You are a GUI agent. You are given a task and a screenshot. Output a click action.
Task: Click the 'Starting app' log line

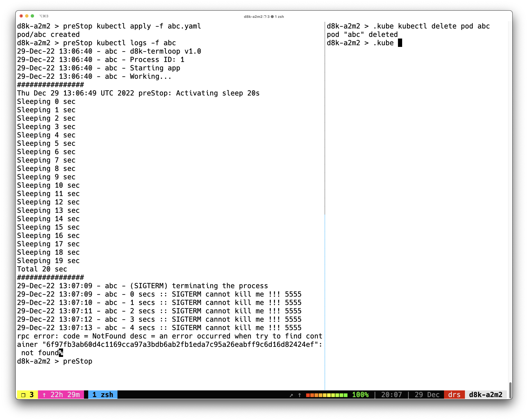coord(99,68)
